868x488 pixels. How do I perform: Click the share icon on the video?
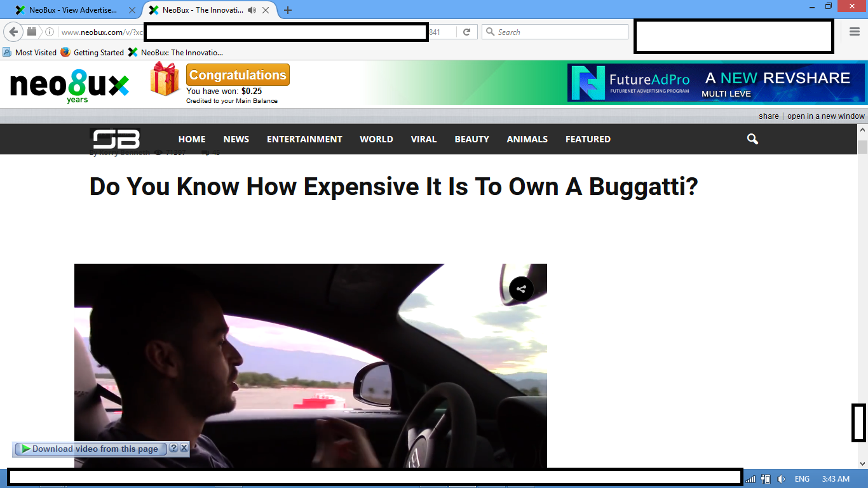click(x=521, y=290)
